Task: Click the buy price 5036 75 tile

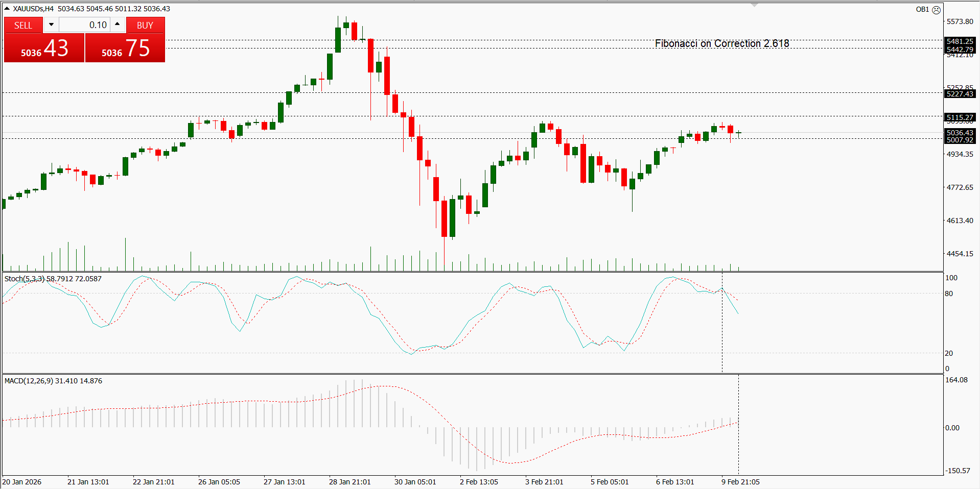Action: pos(125,48)
